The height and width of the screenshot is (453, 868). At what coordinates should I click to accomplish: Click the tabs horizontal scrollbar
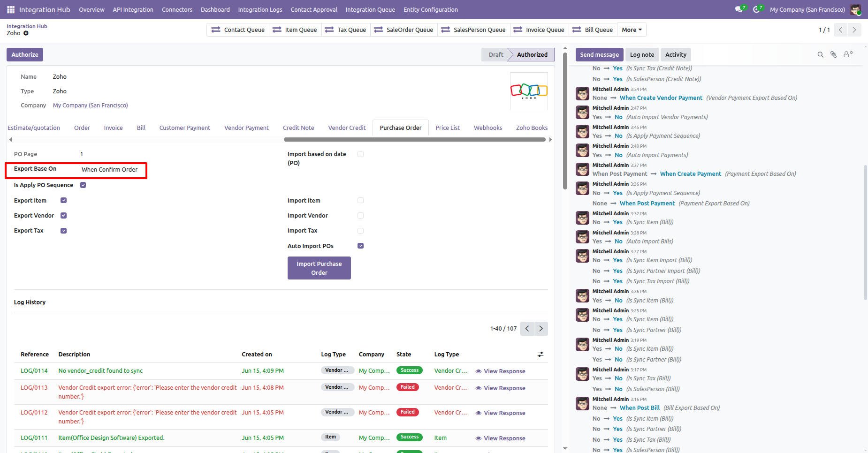pyautogui.click(x=415, y=139)
